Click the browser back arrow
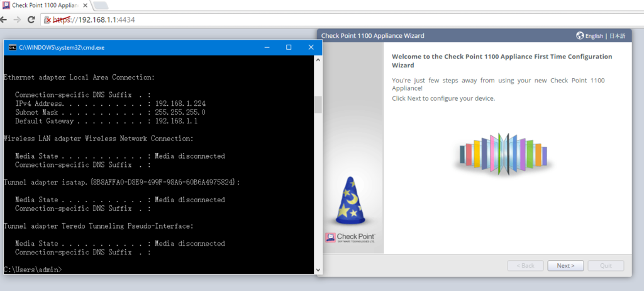644x291 pixels. [x=3, y=20]
